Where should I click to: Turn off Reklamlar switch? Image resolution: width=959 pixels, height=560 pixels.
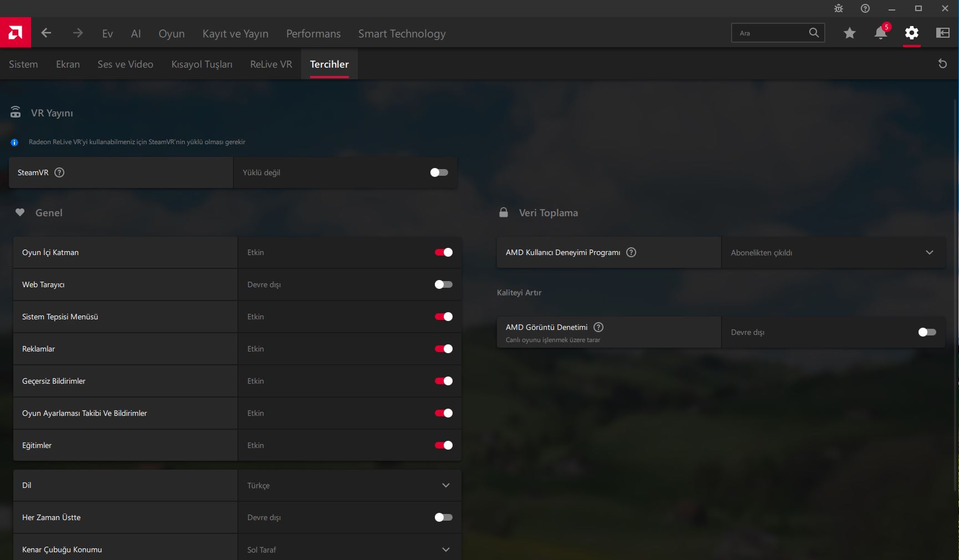point(444,349)
